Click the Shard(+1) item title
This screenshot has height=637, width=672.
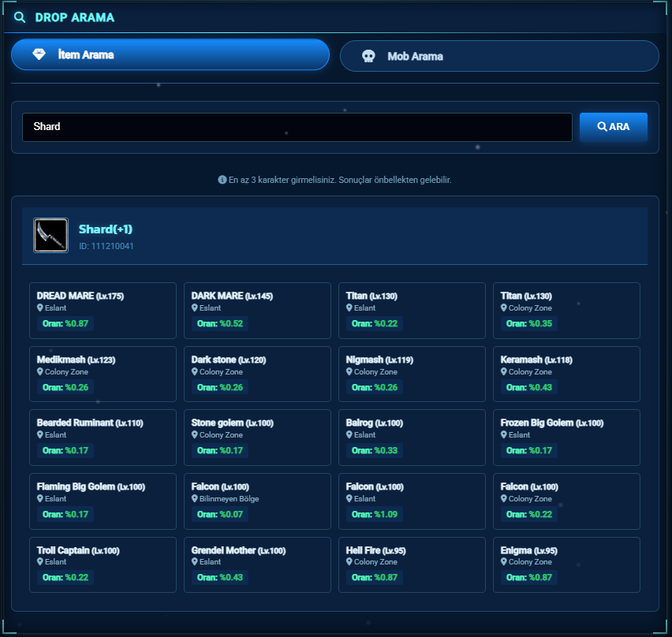106,229
